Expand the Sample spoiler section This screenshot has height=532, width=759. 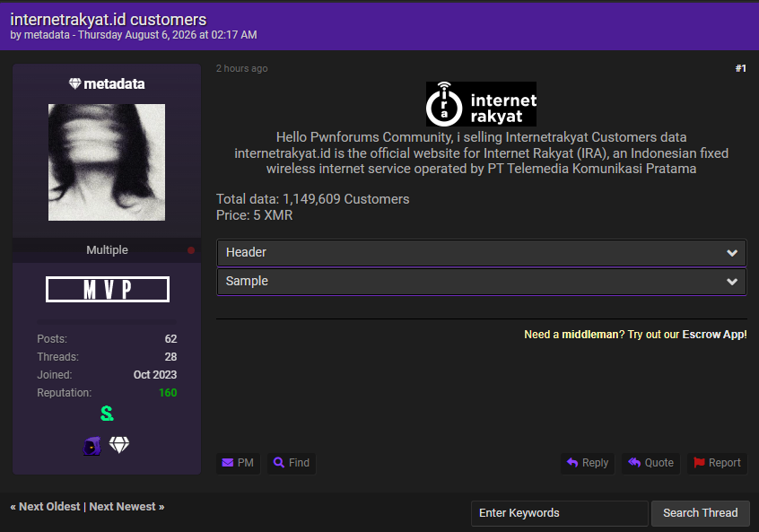482,281
